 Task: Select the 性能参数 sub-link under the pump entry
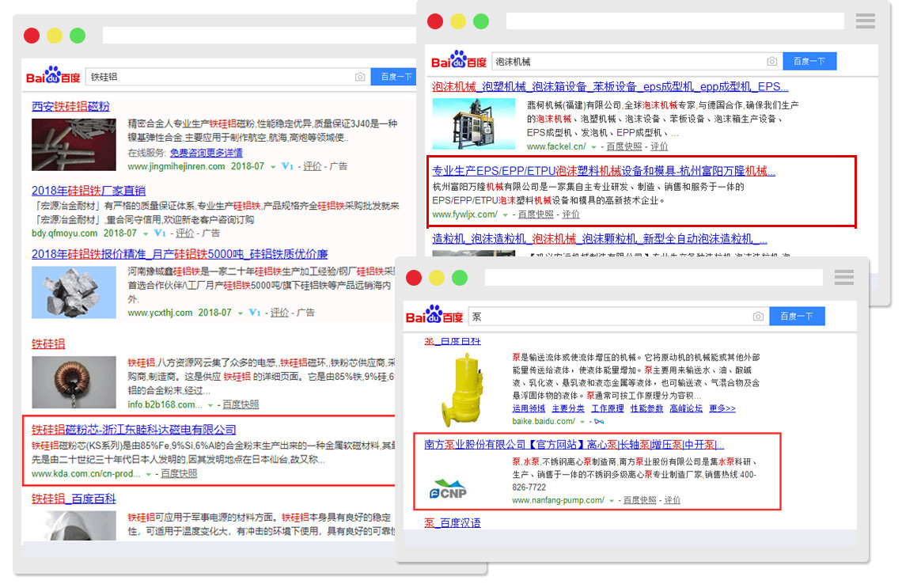tap(646, 408)
